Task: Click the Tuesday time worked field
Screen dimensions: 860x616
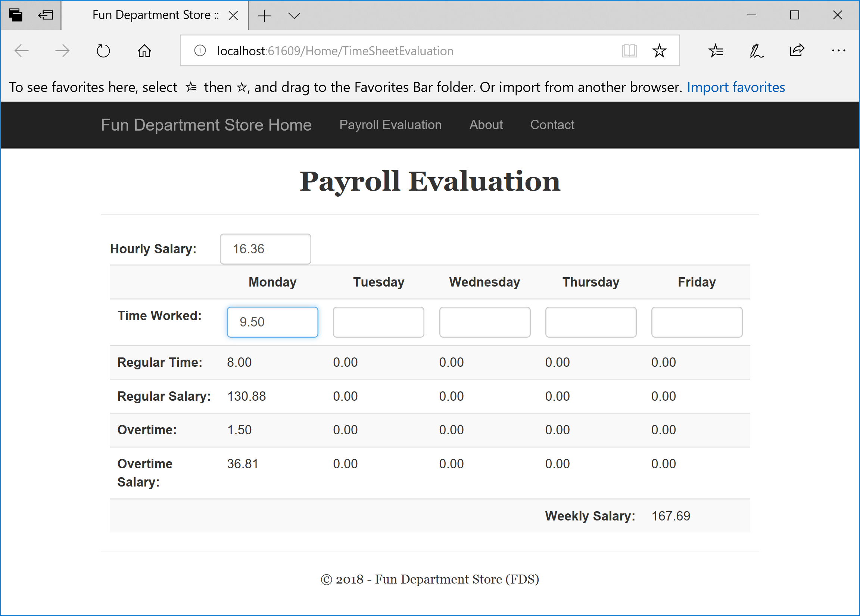Action: 378,322
